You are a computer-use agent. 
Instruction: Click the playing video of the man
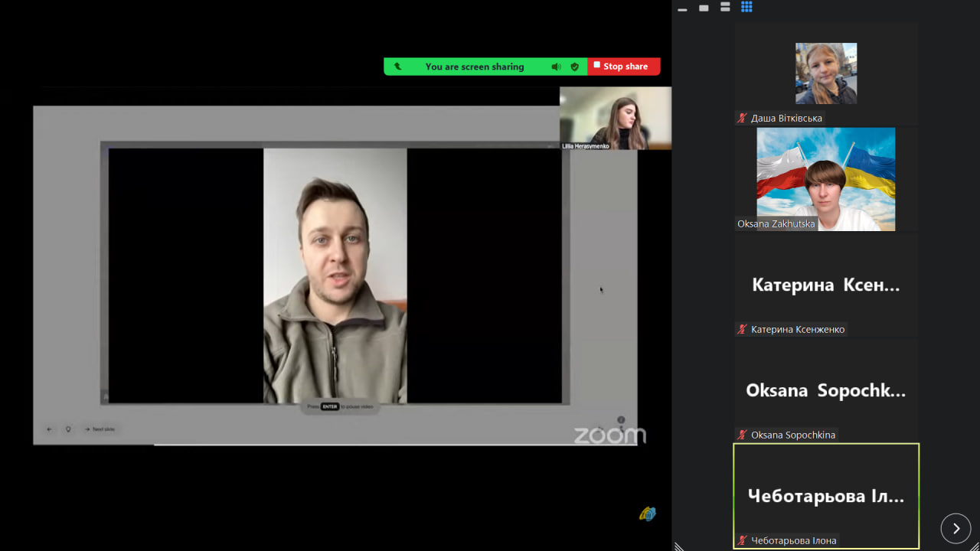(x=335, y=275)
